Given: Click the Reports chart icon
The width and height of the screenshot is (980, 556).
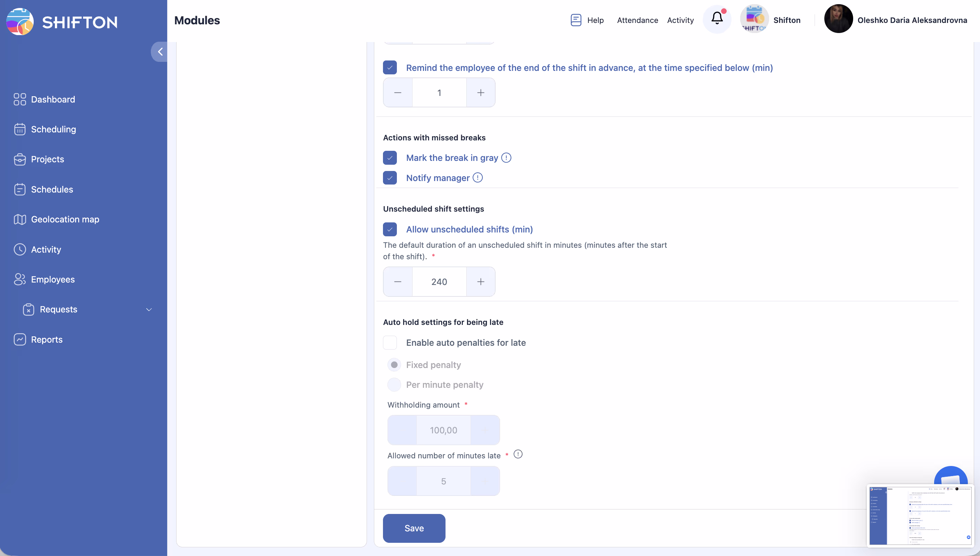Looking at the screenshot, I should (x=20, y=339).
